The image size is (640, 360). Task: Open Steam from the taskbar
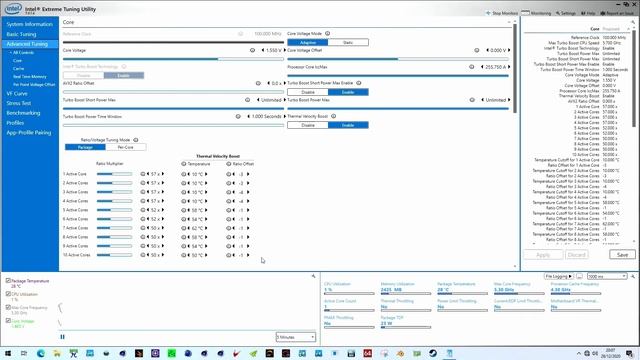click(x=433, y=353)
